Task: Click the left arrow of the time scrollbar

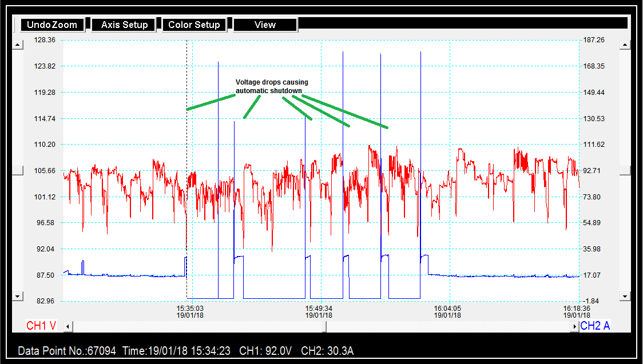Action: [x=68, y=326]
